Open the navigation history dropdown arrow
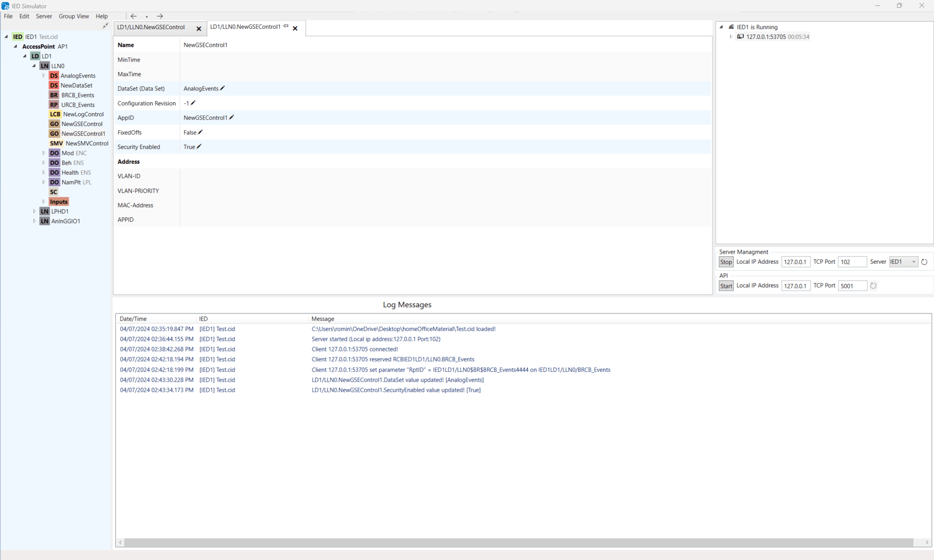This screenshot has height=560, width=934. click(x=147, y=17)
